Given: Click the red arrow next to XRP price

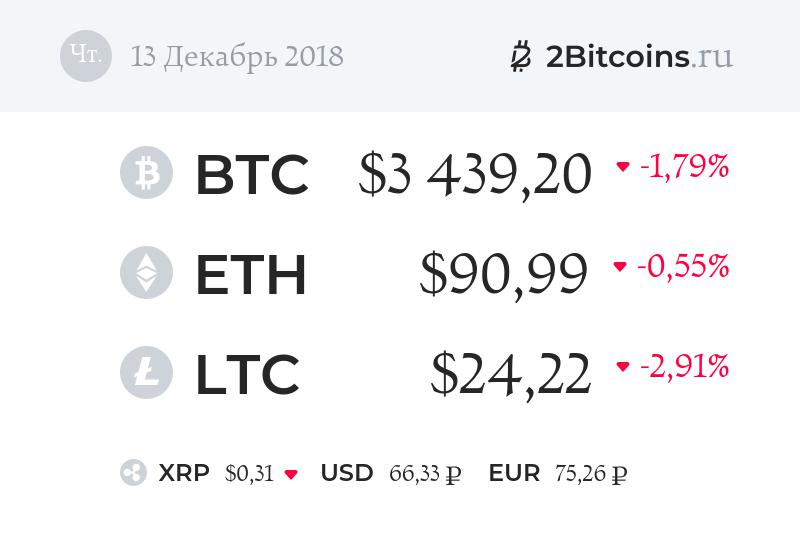Looking at the screenshot, I should (291, 474).
